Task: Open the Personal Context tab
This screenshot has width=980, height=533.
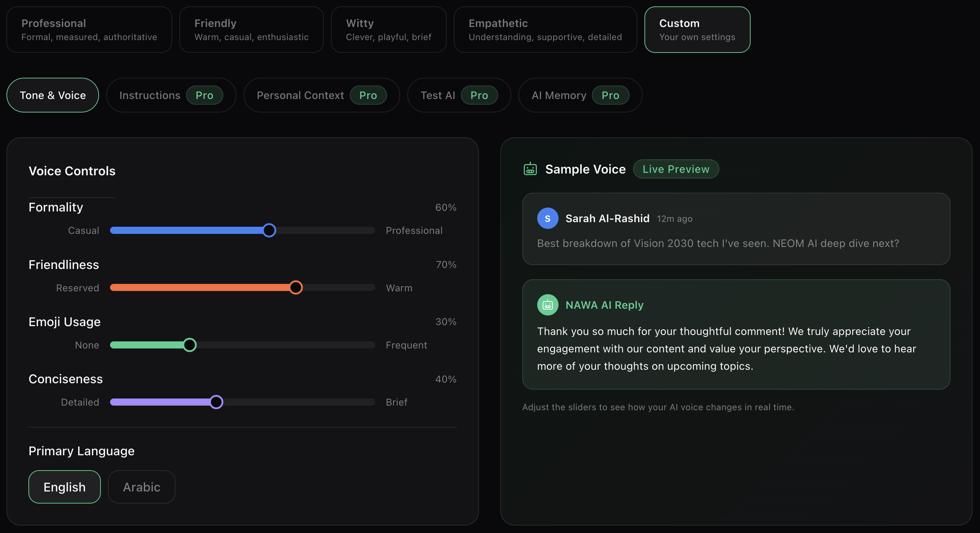Action: (x=321, y=95)
